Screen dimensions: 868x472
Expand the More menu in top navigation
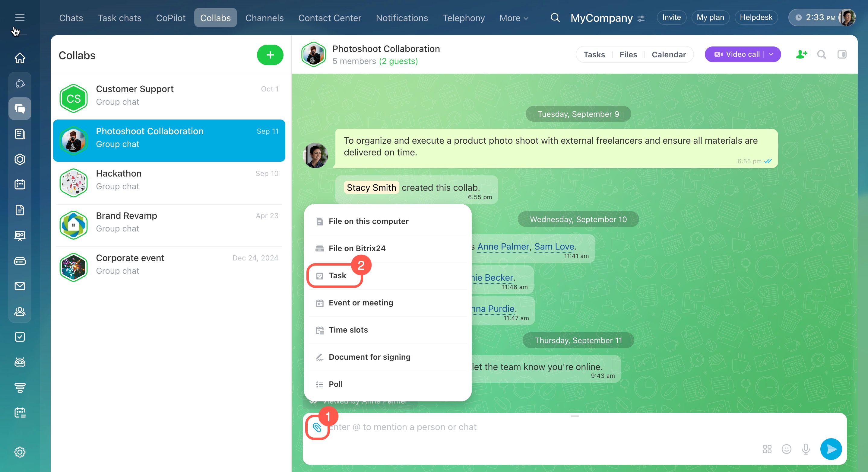pos(514,18)
